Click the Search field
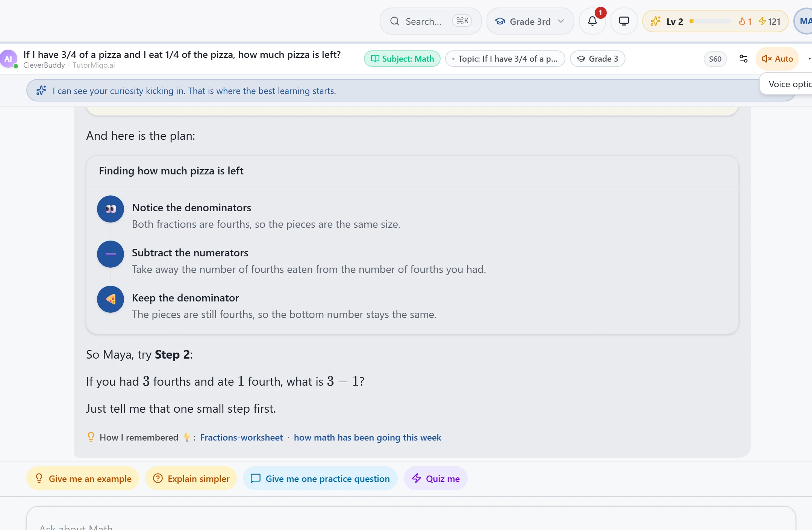Screen dimensions: 812x530 pos(431,21)
